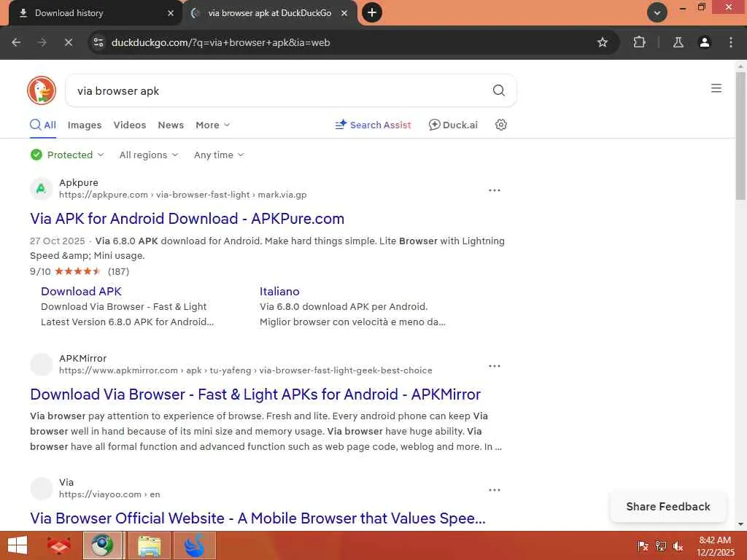The image size is (747, 560).
Task: Open the tab search dropdown arrow
Action: tap(657, 12)
